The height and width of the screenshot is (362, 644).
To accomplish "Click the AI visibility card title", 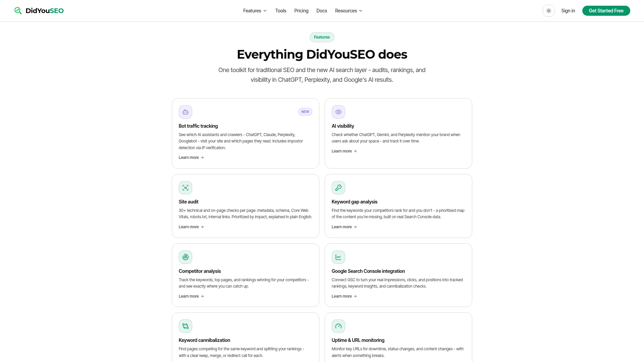I will (x=343, y=126).
